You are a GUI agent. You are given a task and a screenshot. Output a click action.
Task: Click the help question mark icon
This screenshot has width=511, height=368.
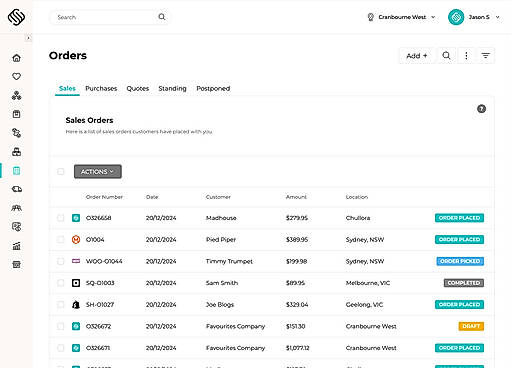(x=481, y=109)
